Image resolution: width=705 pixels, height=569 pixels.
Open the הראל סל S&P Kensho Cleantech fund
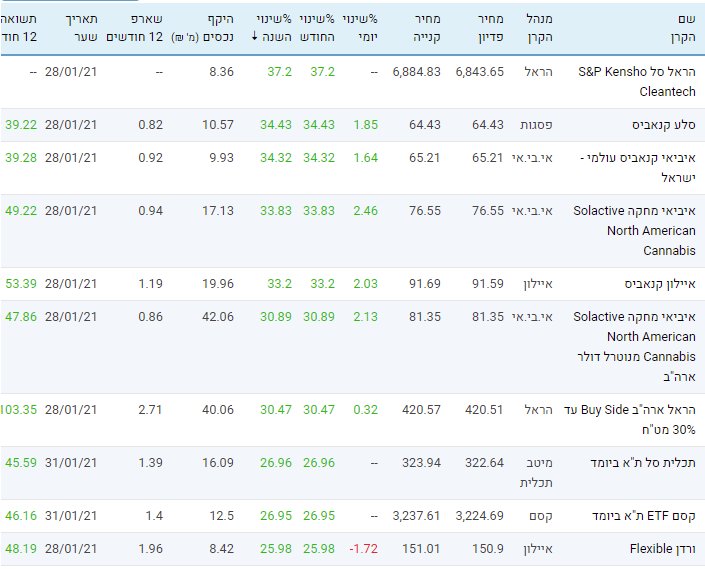(x=637, y=81)
